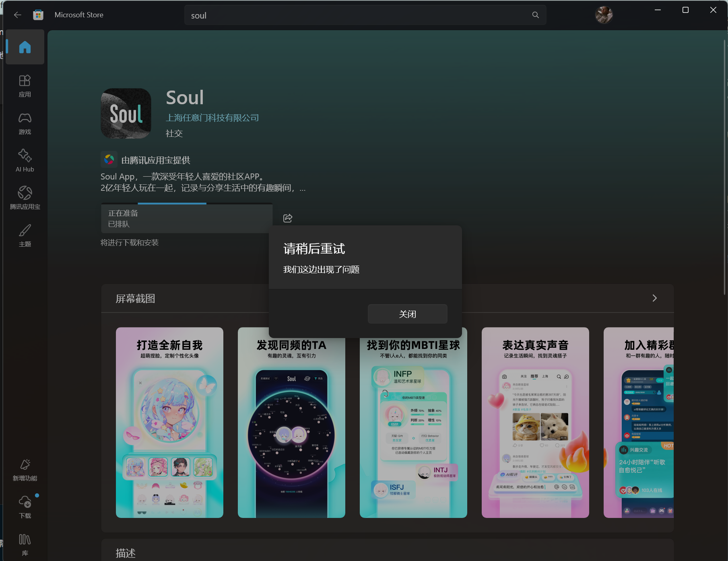The width and height of the screenshot is (728, 561).
Task: Go back using the back arrow
Action: point(17,15)
